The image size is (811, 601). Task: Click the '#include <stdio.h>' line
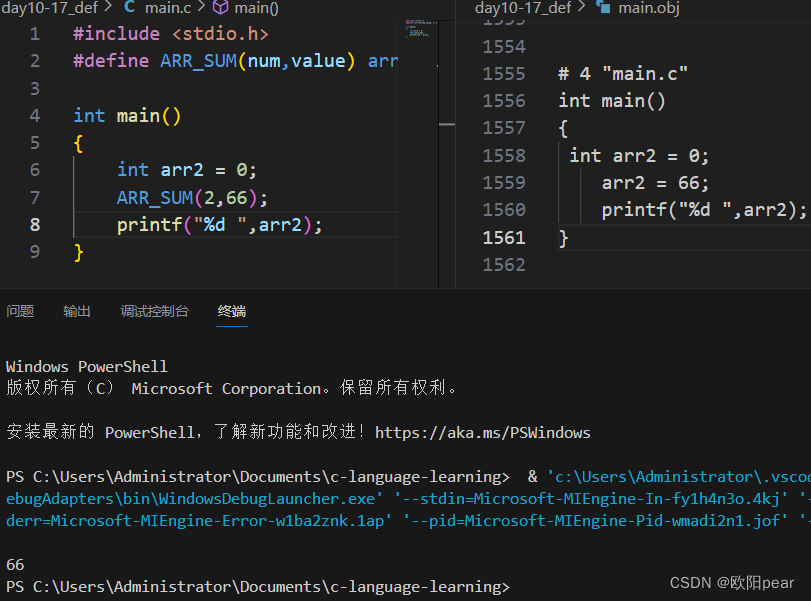point(171,34)
